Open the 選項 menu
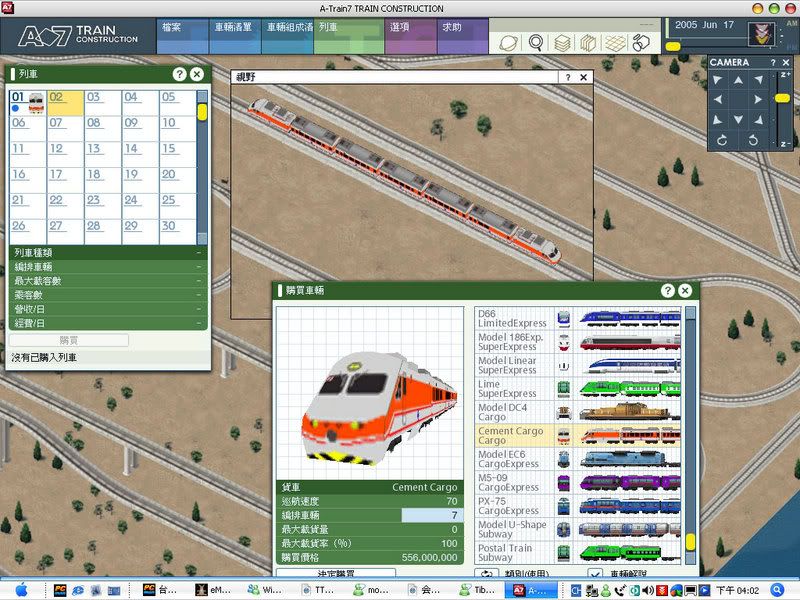800x600 pixels. point(411,36)
